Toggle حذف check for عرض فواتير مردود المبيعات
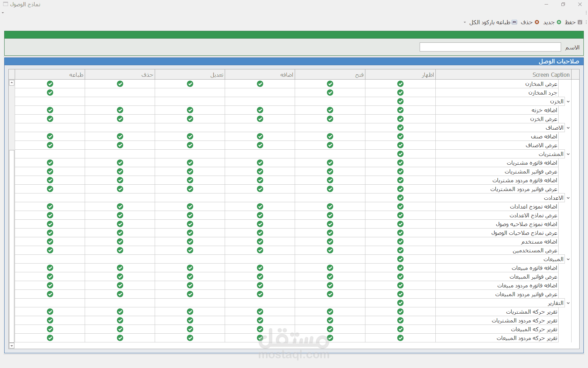 (x=120, y=294)
